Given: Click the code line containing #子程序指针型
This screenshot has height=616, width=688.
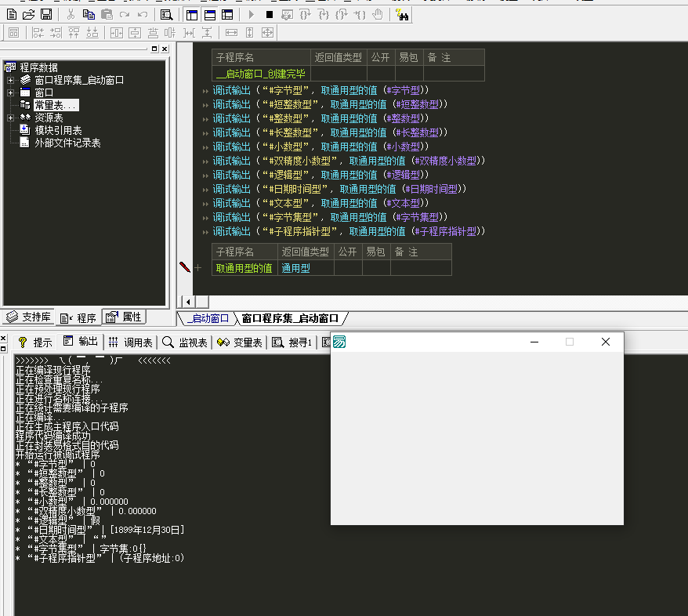Looking at the screenshot, I should tap(349, 231).
